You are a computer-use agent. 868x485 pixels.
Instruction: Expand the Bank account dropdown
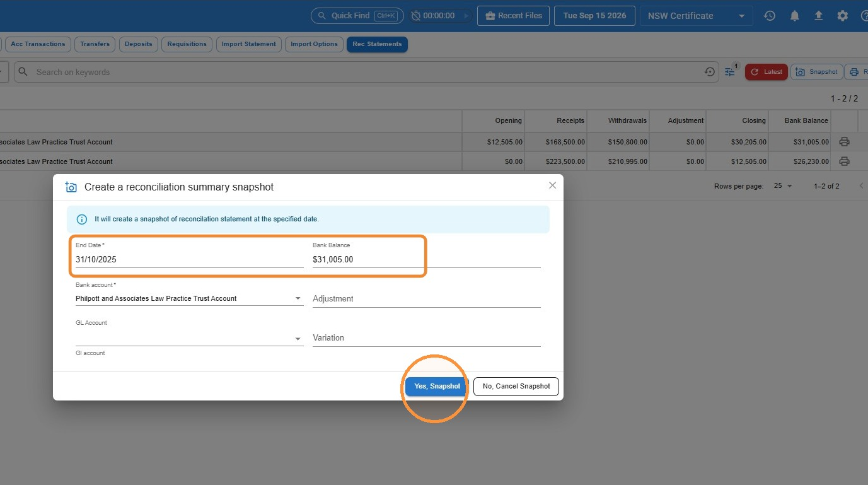pyautogui.click(x=190, y=298)
